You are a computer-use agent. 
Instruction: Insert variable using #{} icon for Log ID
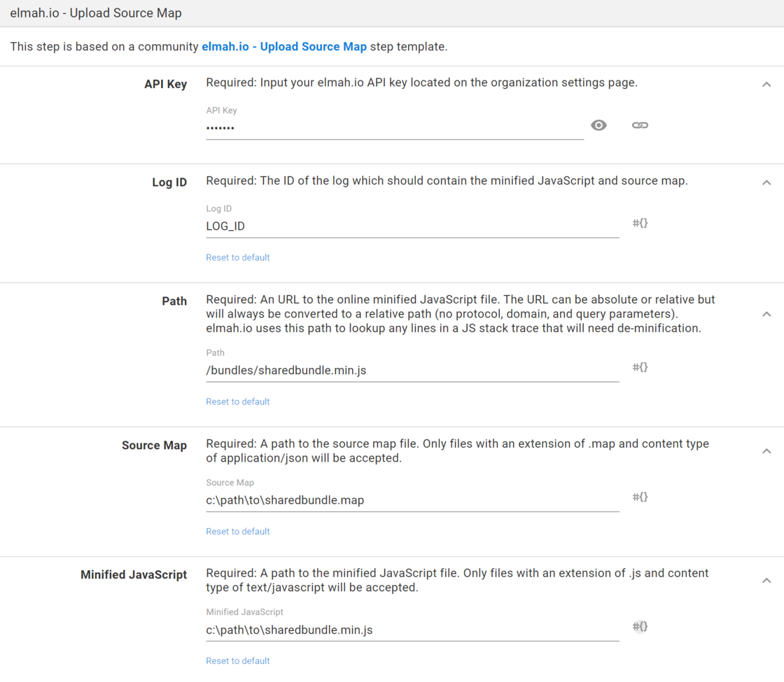(x=640, y=223)
